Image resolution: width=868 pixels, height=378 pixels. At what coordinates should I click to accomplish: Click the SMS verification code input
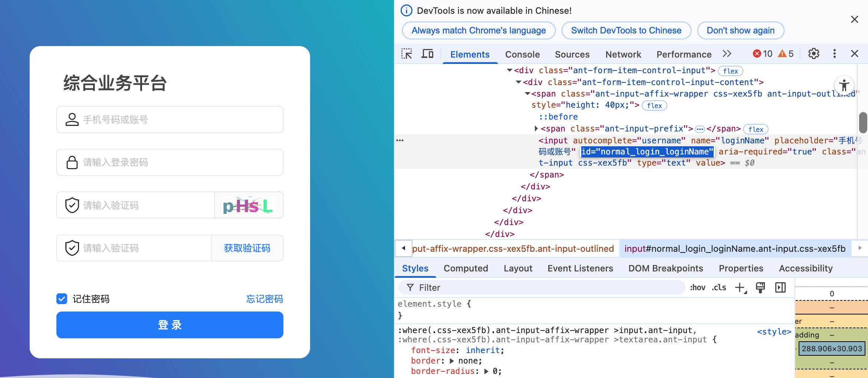click(x=134, y=248)
